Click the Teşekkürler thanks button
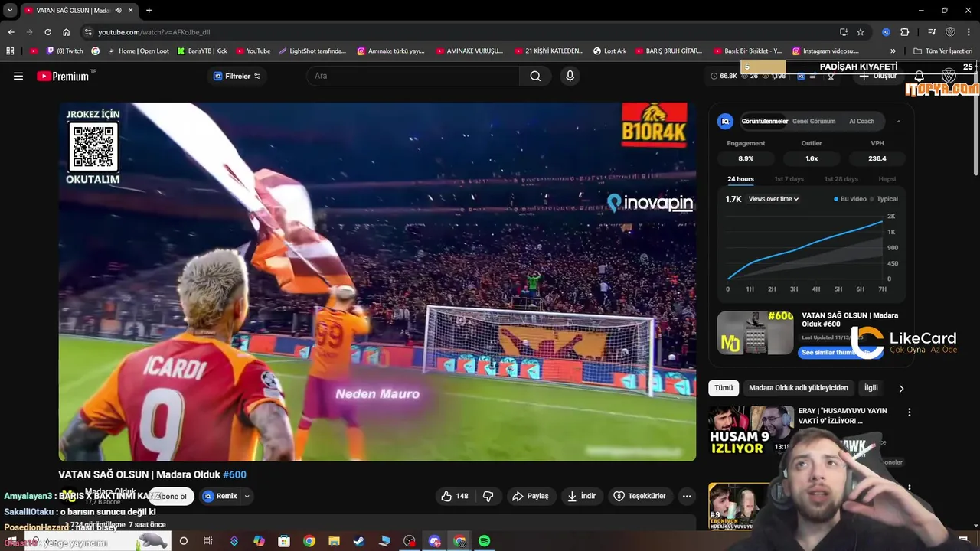Viewport: 980px width, 551px height. 639,496
